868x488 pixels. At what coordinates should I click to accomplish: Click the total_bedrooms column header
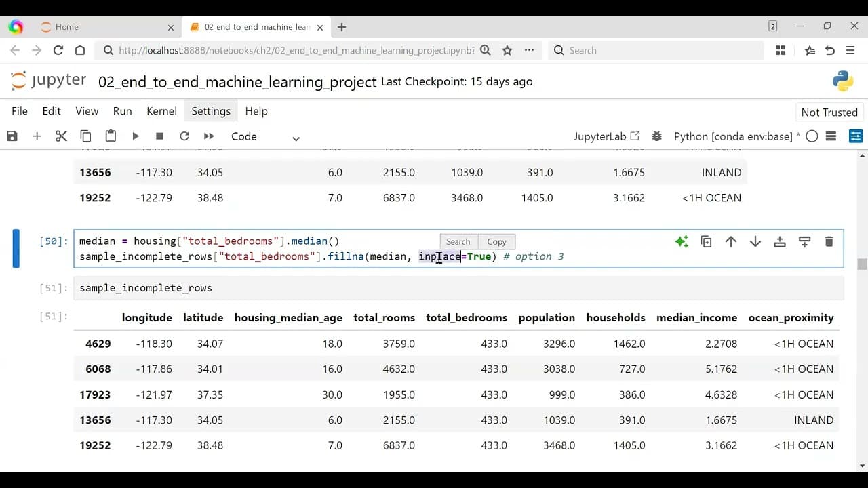coord(467,318)
